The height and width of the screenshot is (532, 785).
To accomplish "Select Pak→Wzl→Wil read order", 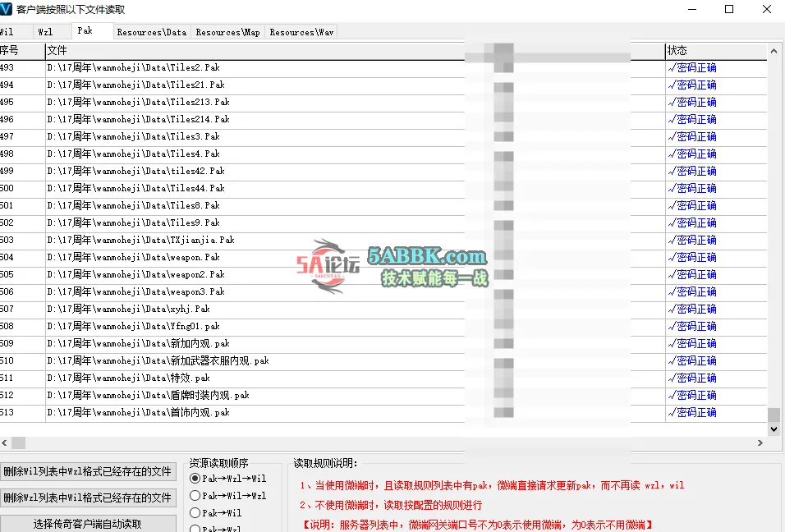I will [227, 479].
